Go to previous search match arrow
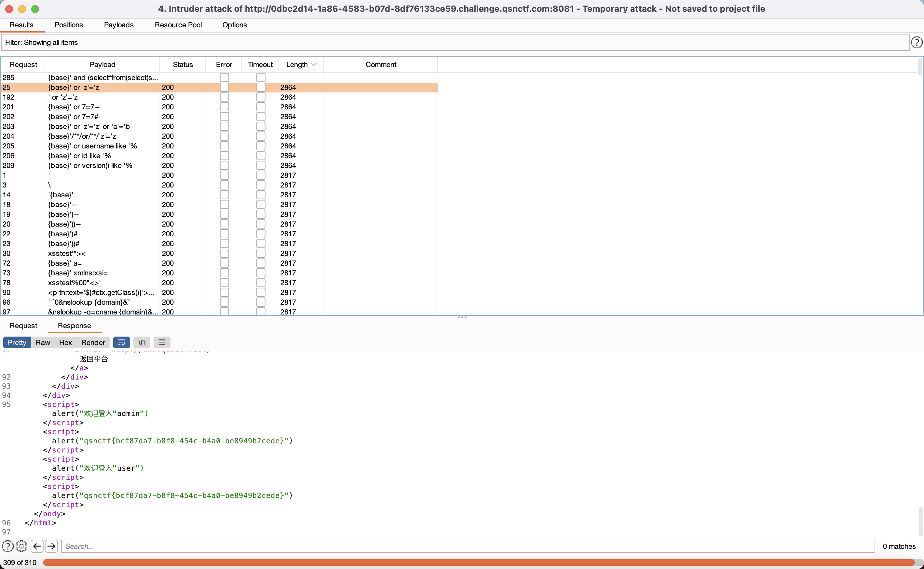Screen dimensions: 924x569 point(37,546)
